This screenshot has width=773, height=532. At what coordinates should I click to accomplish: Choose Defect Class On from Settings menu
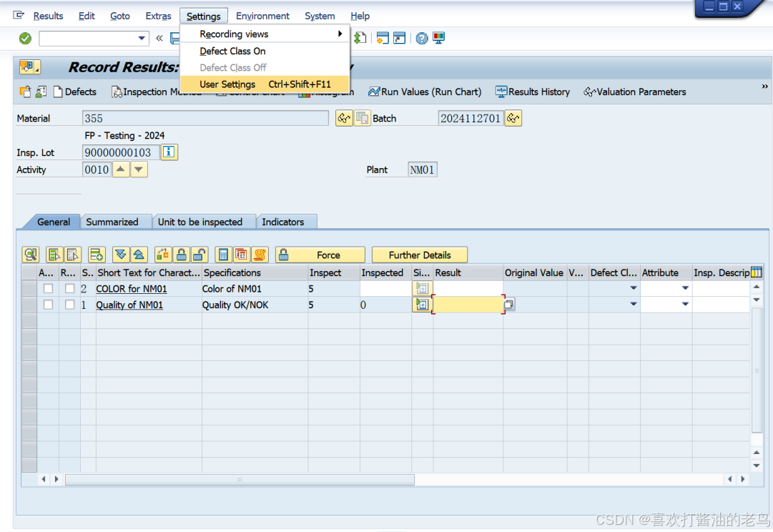(x=265, y=51)
